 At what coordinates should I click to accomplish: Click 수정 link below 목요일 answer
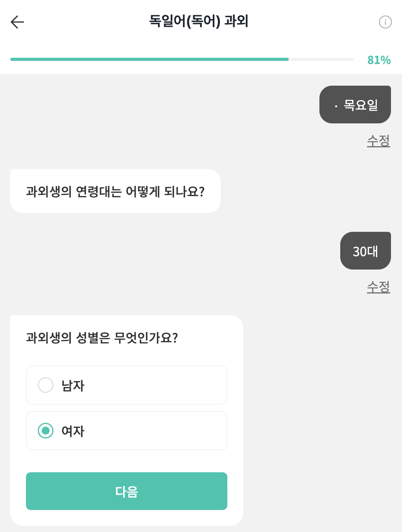(x=378, y=141)
